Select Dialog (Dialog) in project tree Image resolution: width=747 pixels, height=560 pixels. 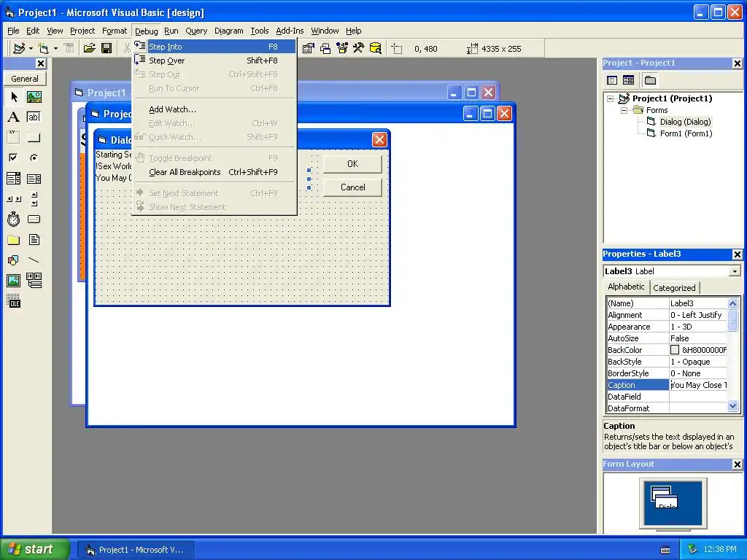pos(685,122)
